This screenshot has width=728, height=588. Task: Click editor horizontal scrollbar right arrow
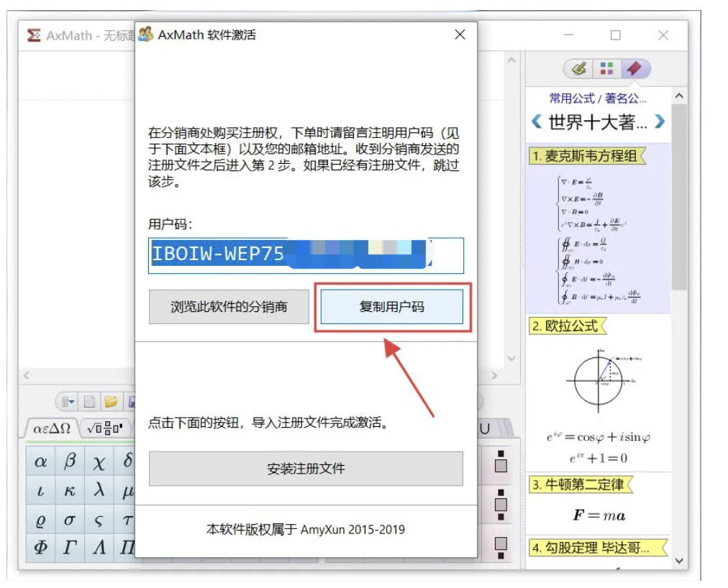(493, 375)
